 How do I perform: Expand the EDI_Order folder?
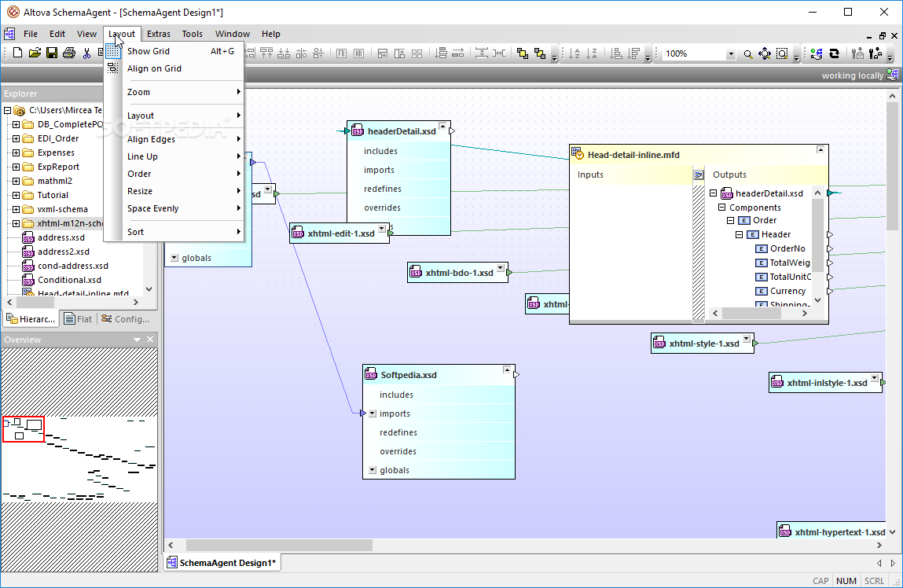17,139
